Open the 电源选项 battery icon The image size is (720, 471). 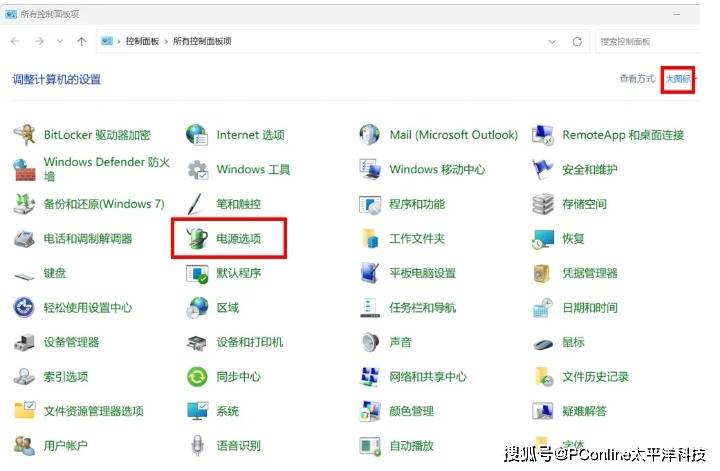197,239
